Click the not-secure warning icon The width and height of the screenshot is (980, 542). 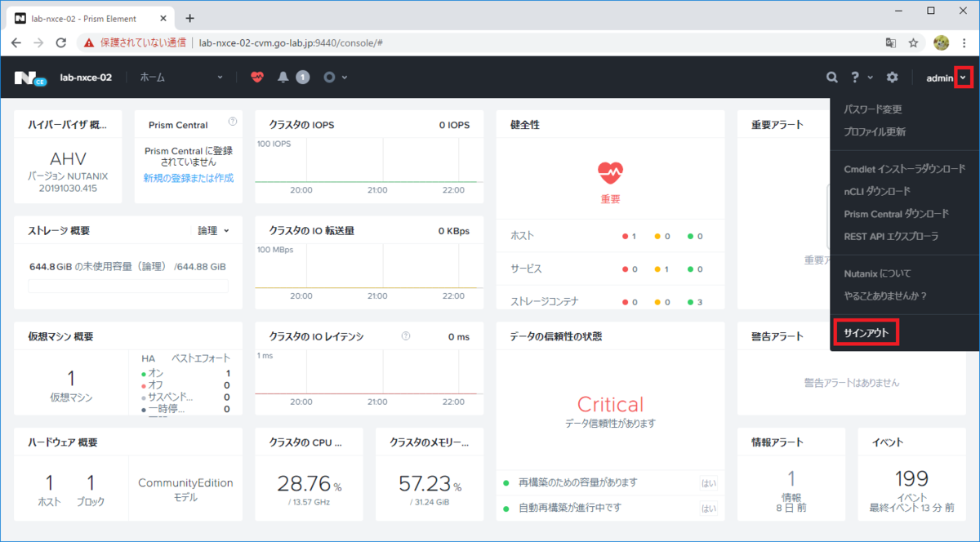90,42
